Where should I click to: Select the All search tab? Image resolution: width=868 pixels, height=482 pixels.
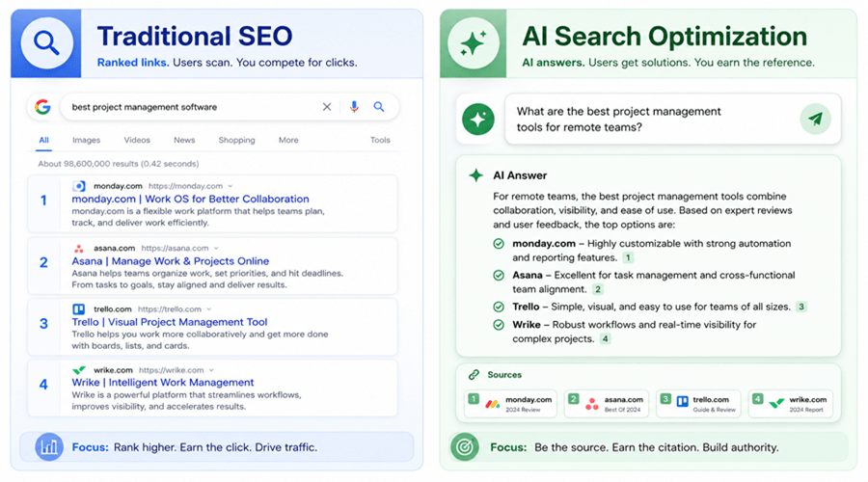point(43,140)
